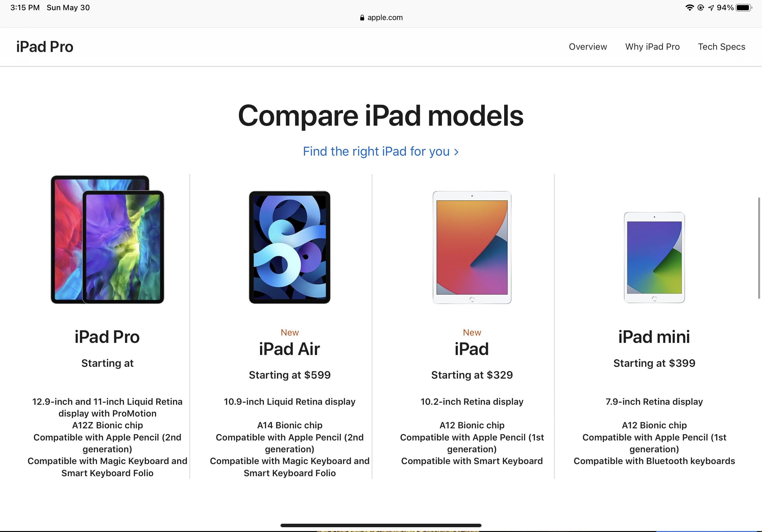Open the Why iPad Pro tab

tap(653, 47)
